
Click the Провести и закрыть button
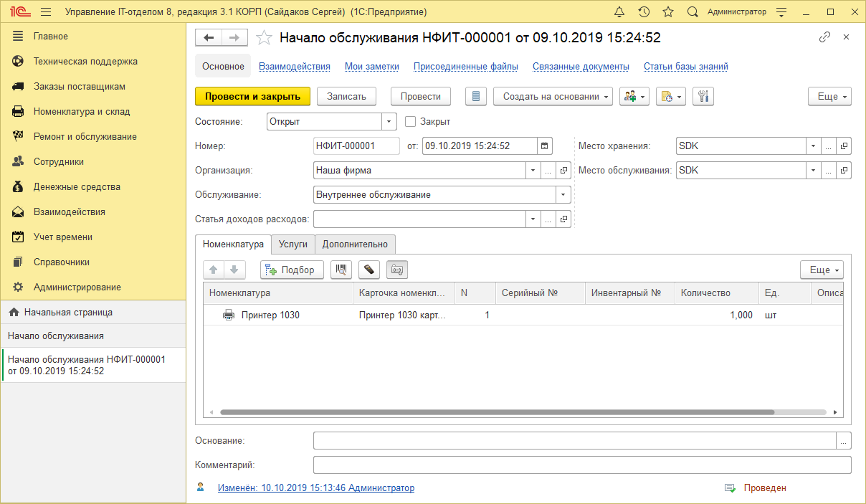[252, 96]
